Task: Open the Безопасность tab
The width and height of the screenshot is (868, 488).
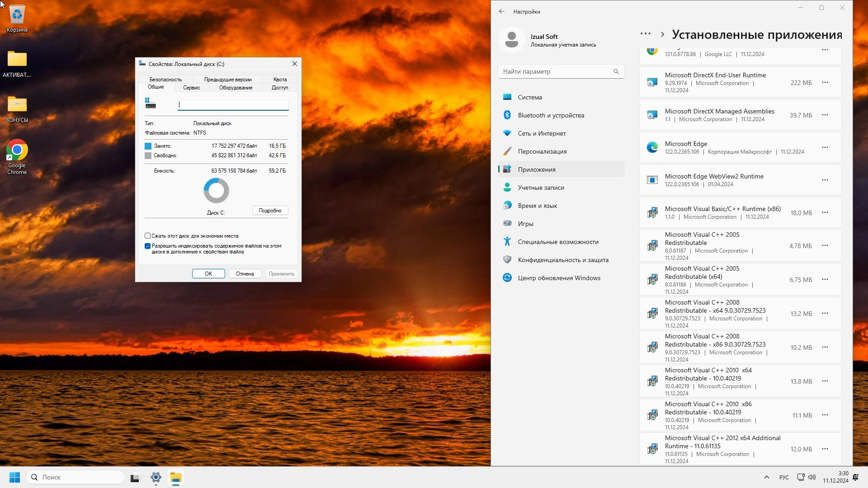Action: click(165, 80)
